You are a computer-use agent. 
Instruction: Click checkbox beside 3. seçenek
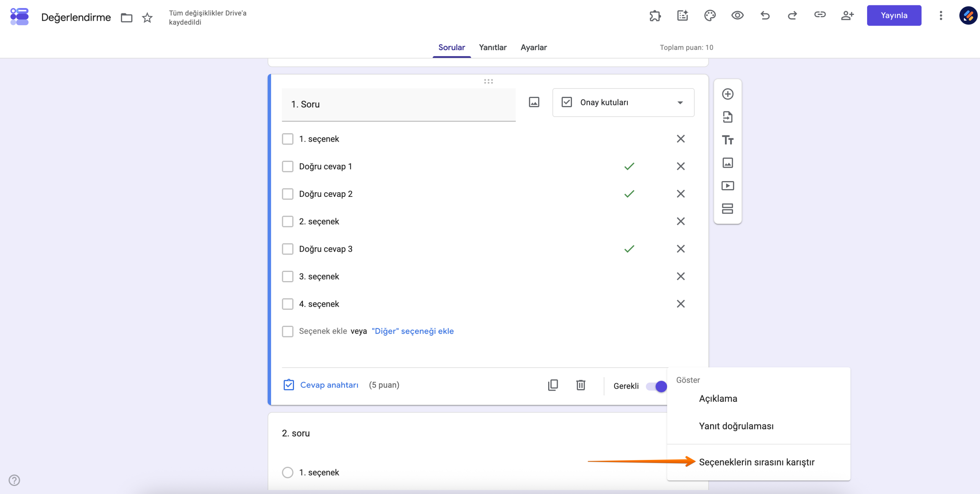point(287,277)
